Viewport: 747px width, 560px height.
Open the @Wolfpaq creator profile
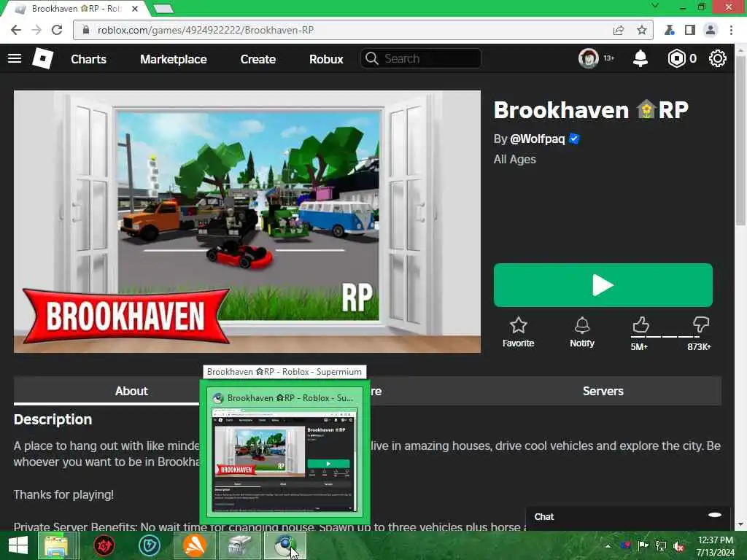(x=538, y=139)
